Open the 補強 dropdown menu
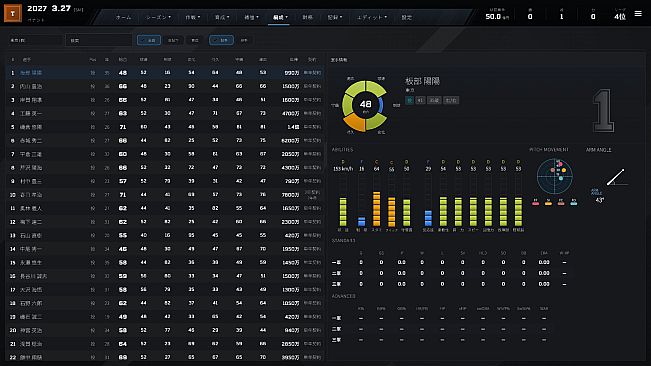651x366 pixels. pyautogui.click(x=251, y=17)
